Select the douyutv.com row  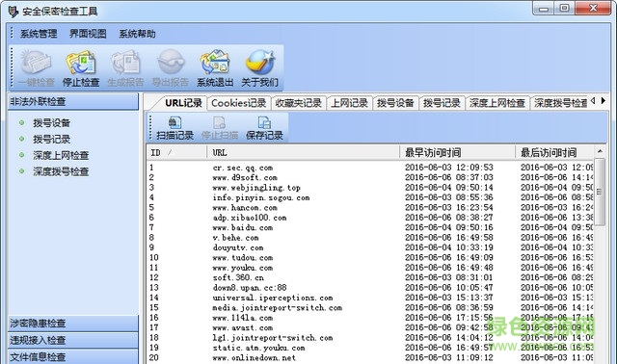(370, 247)
